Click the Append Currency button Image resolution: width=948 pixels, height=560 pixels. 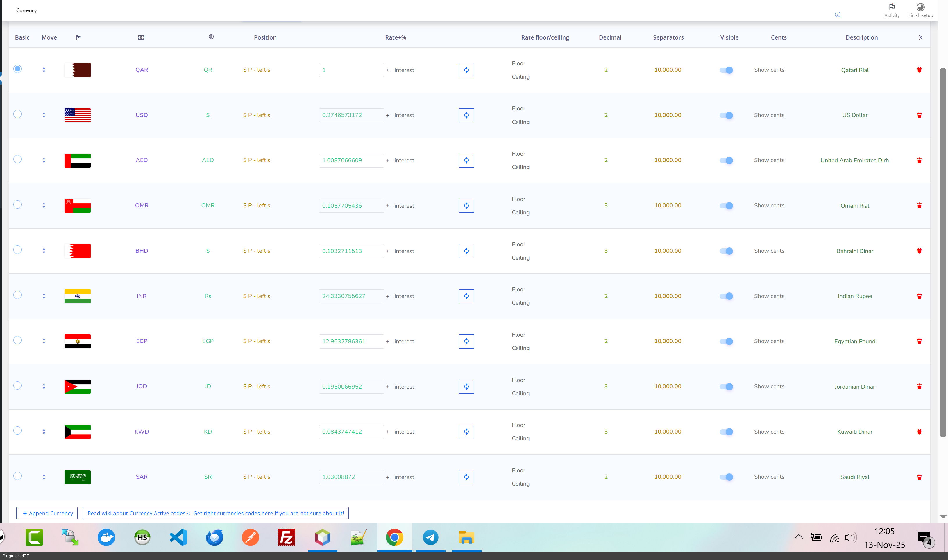tap(47, 513)
